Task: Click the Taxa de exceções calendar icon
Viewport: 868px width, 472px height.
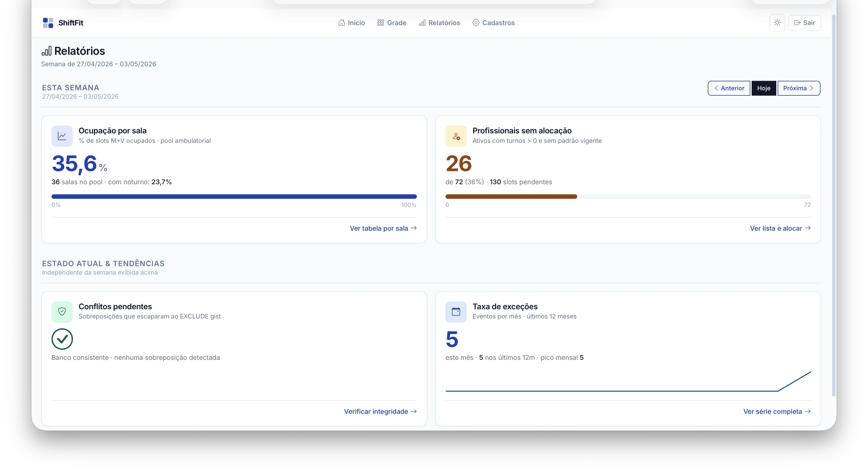Action: point(456,311)
